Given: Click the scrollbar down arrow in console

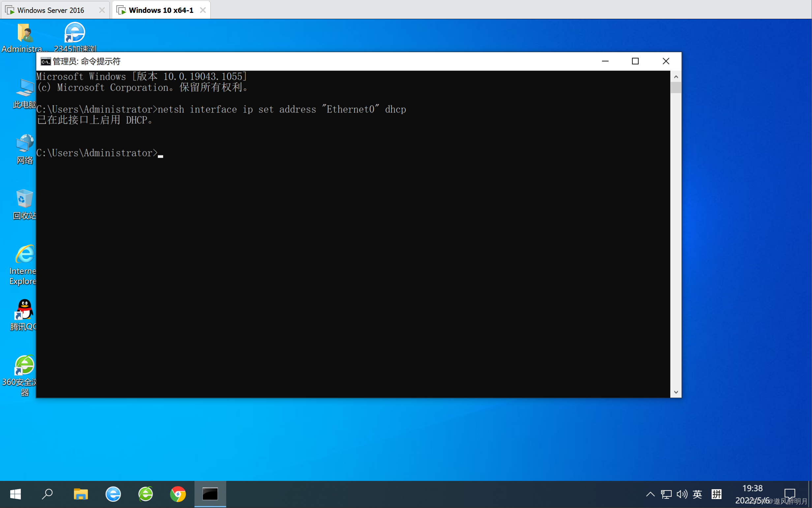Looking at the screenshot, I should (676, 392).
